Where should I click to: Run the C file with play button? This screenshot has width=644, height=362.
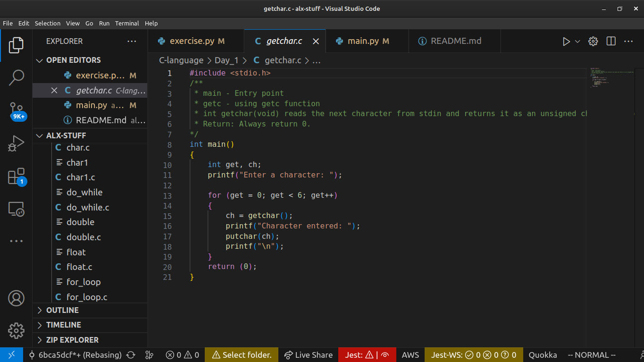566,42
